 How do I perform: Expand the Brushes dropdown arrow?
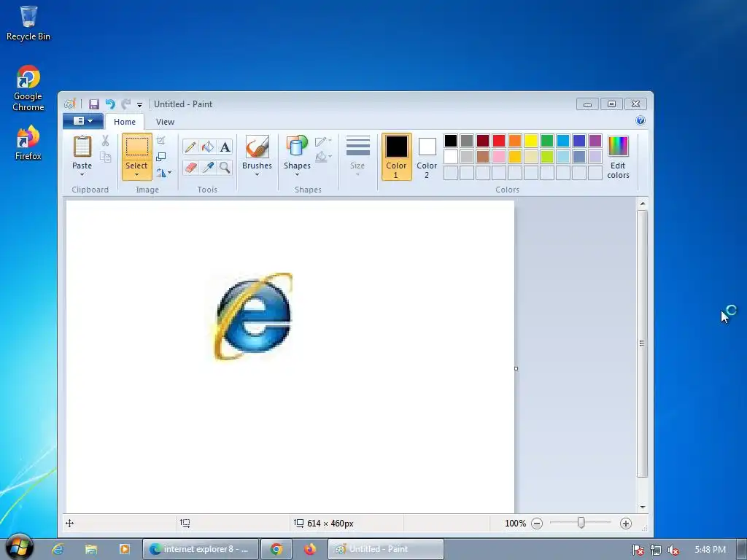[258, 174]
